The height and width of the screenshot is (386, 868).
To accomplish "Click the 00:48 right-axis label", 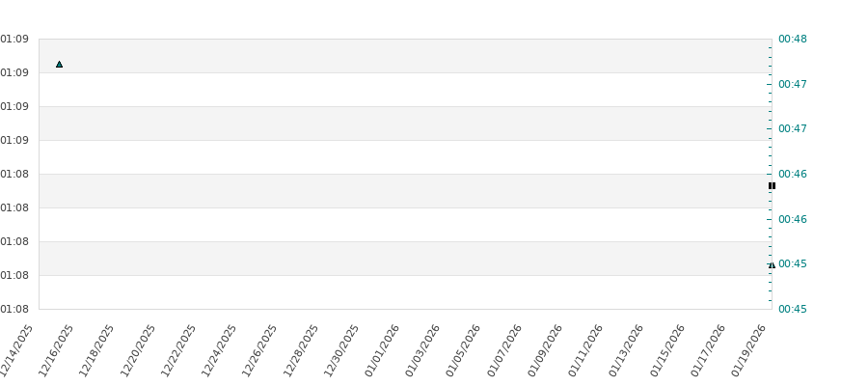I will (x=792, y=40).
